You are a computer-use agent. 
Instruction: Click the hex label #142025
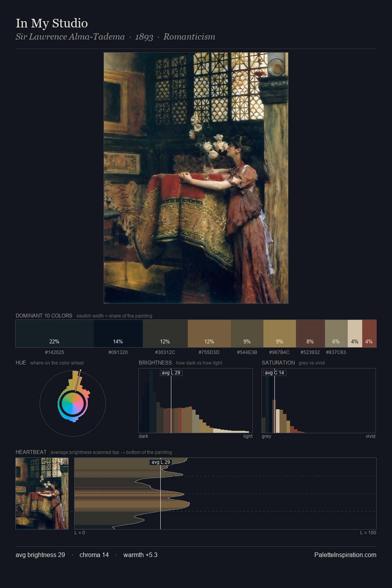[x=54, y=352]
